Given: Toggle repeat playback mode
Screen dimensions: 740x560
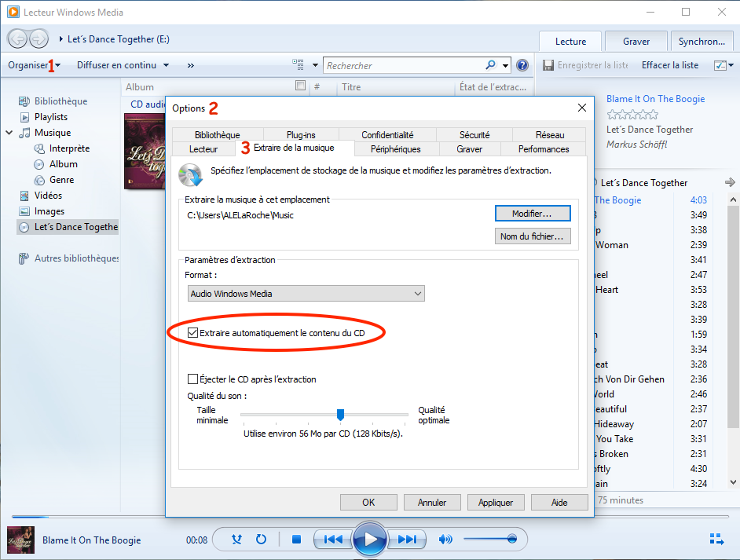Looking at the screenshot, I should point(261,540).
